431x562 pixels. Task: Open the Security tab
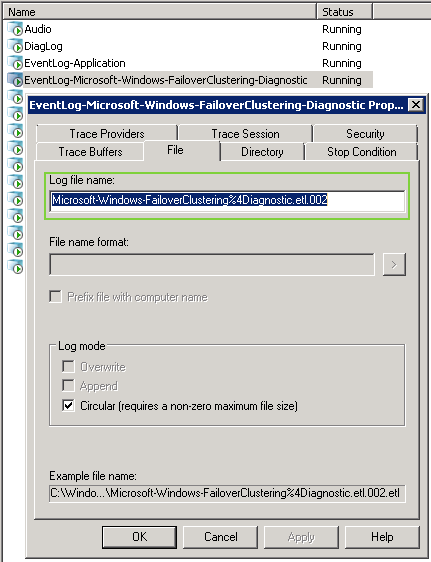tap(365, 134)
